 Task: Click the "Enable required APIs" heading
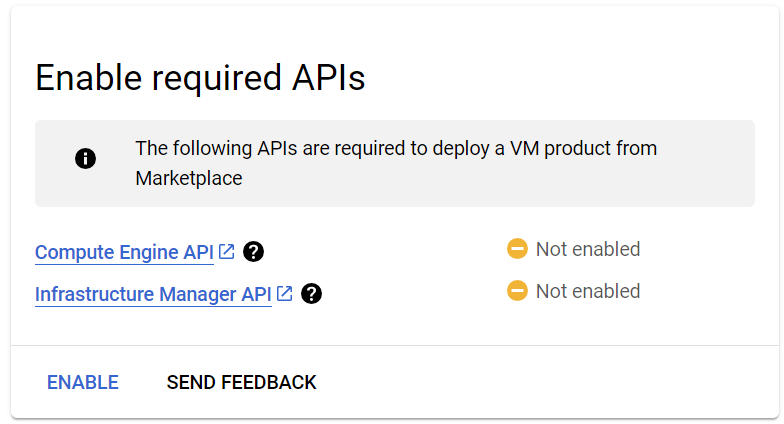[200, 78]
